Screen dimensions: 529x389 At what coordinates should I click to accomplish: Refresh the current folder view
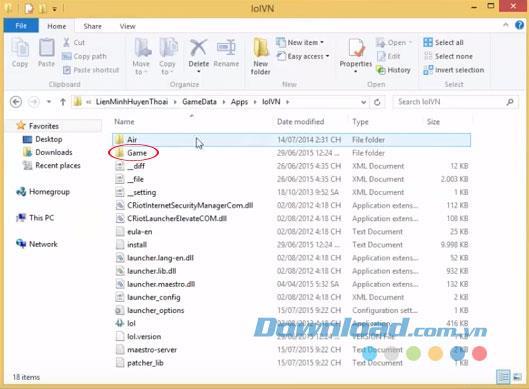tap(377, 102)
